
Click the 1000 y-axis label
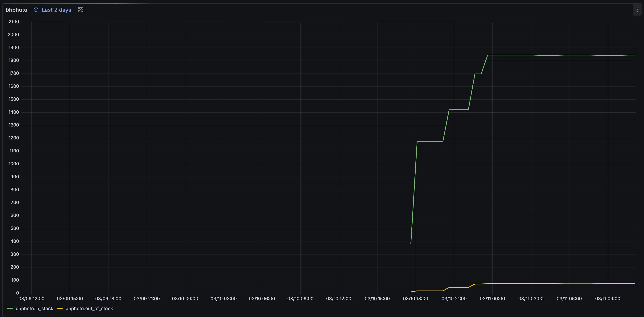tap(14, 164)
